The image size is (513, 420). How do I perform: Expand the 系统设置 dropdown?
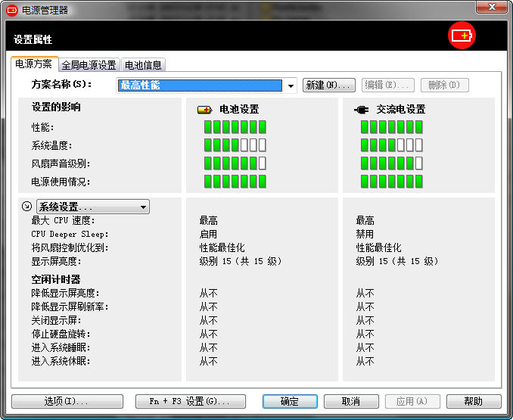click(x=143, y=207)
